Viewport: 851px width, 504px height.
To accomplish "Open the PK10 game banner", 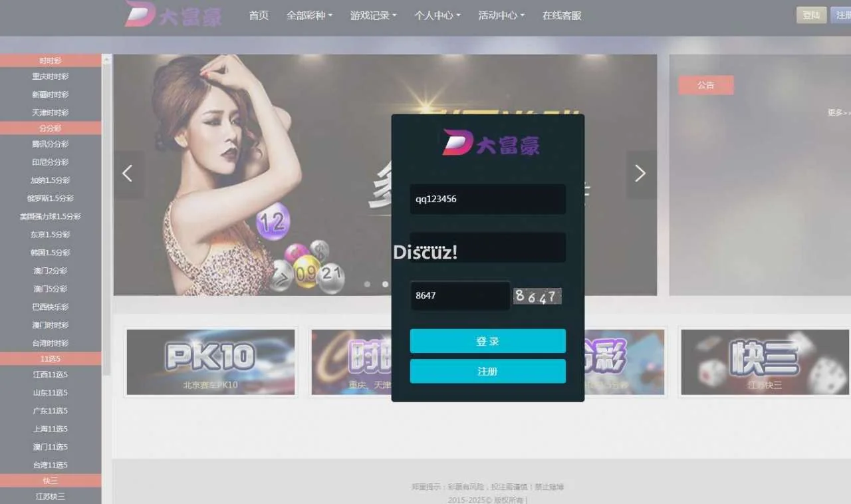I will click(211, 362).
